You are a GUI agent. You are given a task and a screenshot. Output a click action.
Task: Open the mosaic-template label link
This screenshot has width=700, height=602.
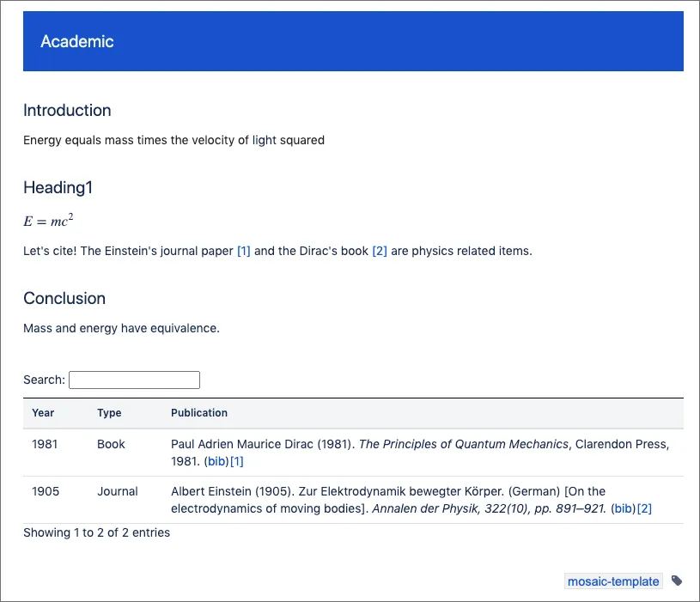pos(613,581)
